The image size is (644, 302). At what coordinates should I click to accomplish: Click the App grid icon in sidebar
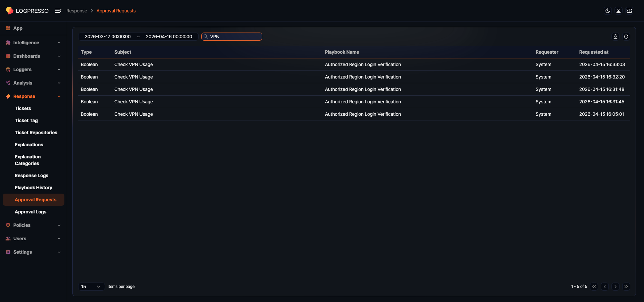click(x=8, y=28)
